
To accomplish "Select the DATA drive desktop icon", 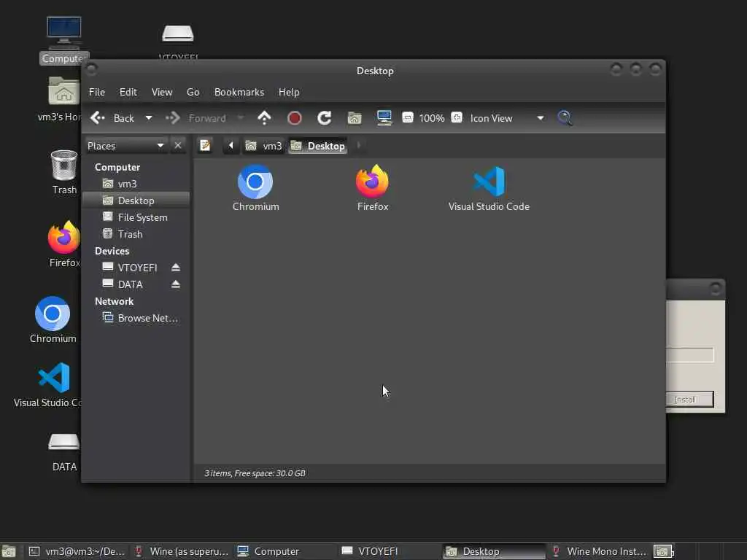I will (64, 452).
